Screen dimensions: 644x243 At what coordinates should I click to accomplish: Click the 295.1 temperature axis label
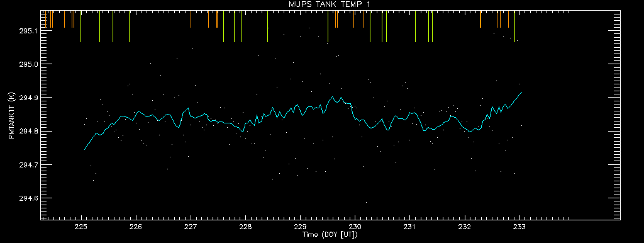pyautogui.click(x=28, y=31)
